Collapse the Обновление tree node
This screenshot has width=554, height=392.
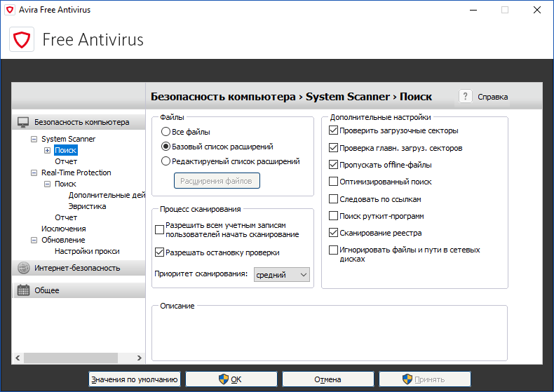point(34,240)
